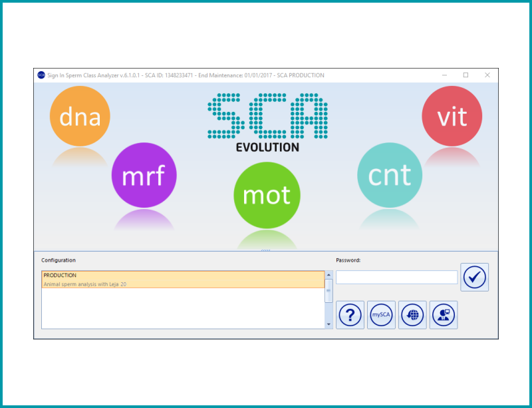
Task: Click the SCA Evolution logo
Action: point(267,122)
